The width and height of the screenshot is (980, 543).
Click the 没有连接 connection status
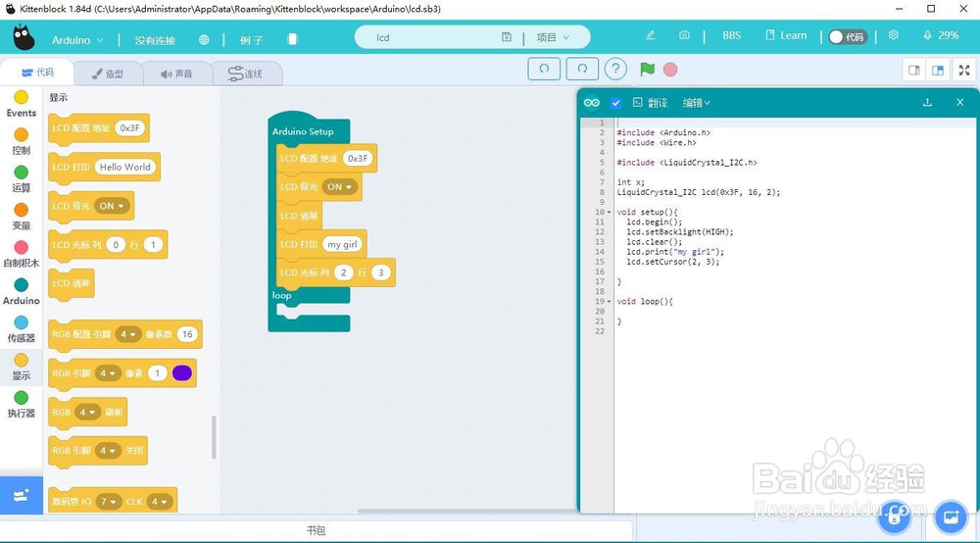point(155,40)
